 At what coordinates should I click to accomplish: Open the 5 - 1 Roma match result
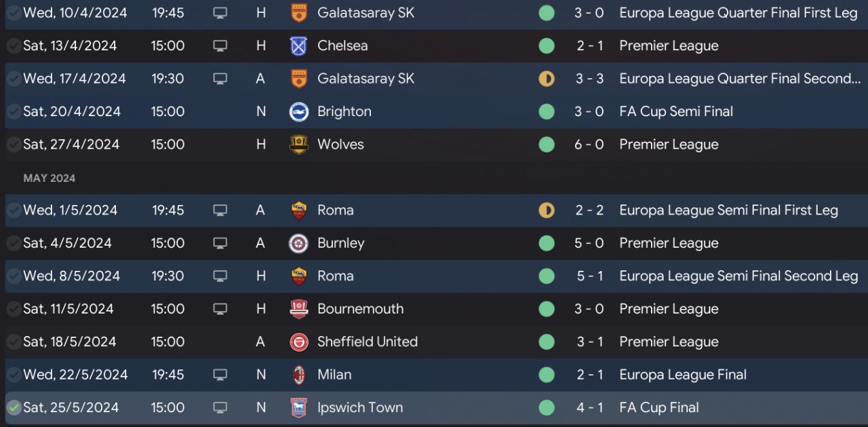[589, 276]
